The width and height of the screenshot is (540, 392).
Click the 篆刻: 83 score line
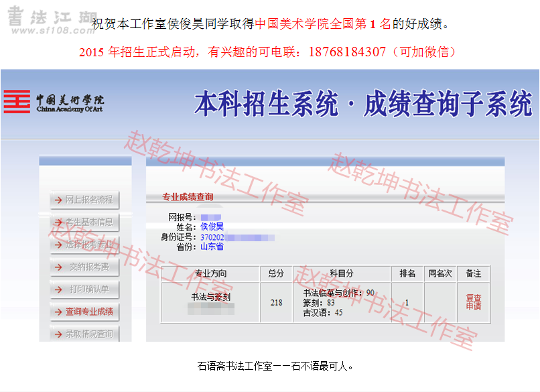319,303
